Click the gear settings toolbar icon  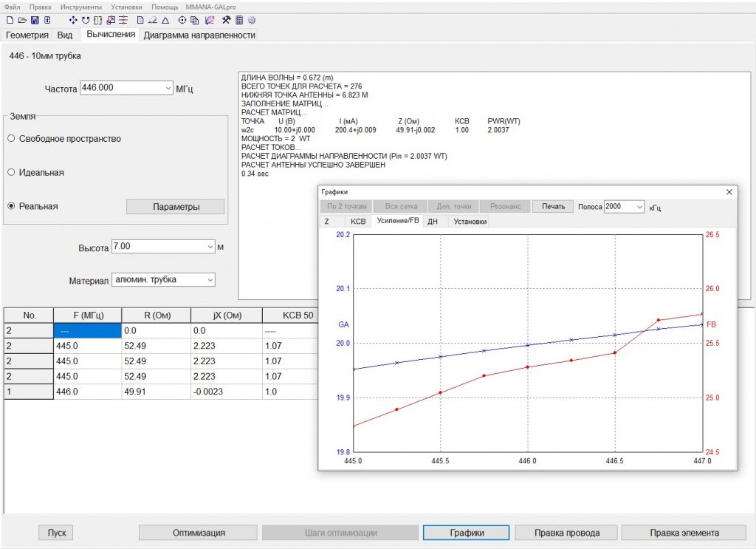coord(252,20)
